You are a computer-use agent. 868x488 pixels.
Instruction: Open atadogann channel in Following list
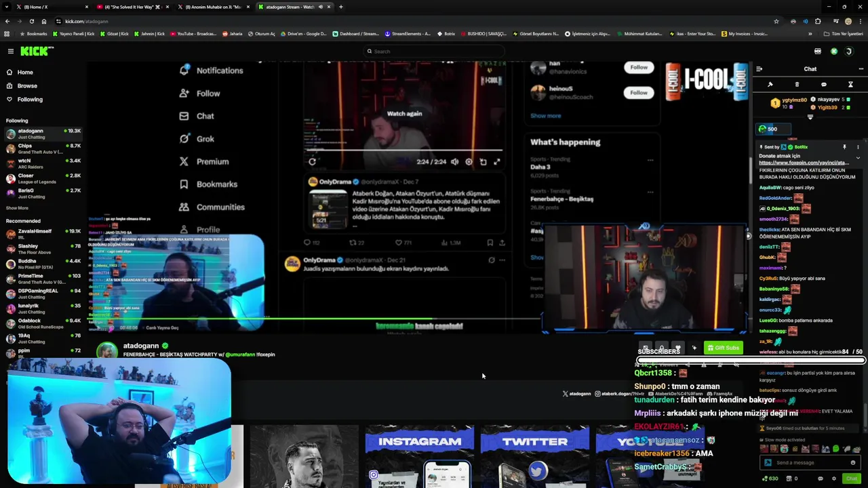(x=43, y=134)
